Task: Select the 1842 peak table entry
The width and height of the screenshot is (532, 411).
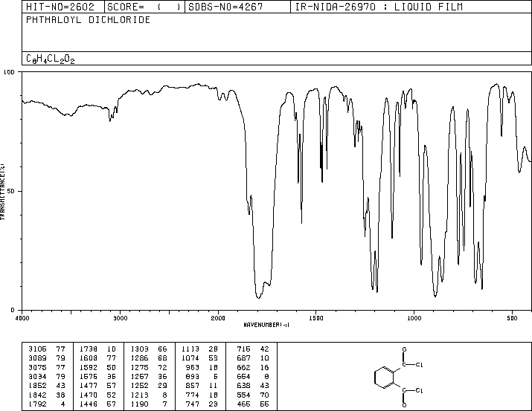Action: click(x=46, y=395)
